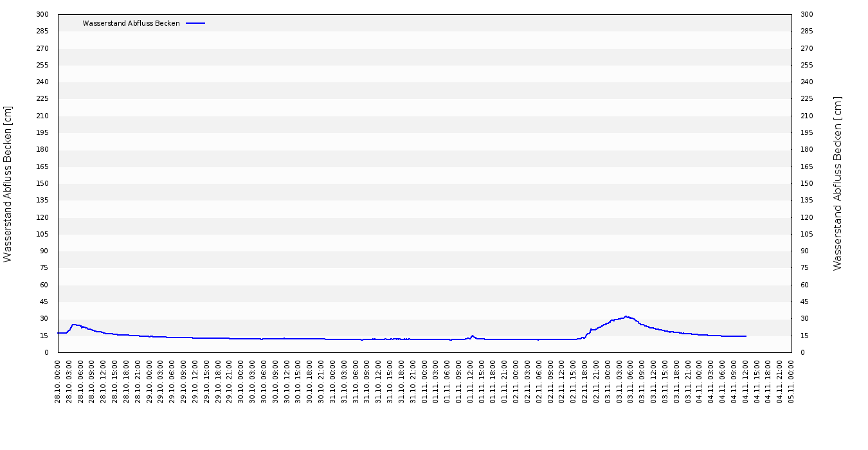Click the right vertical axis title
This screenshot has height=450, width=868.
(x=837, y=184)
